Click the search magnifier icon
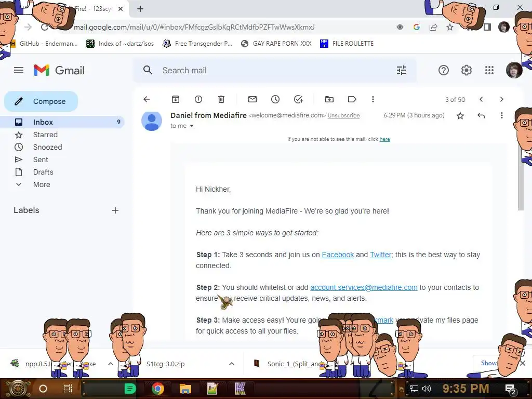 (148, 70)
